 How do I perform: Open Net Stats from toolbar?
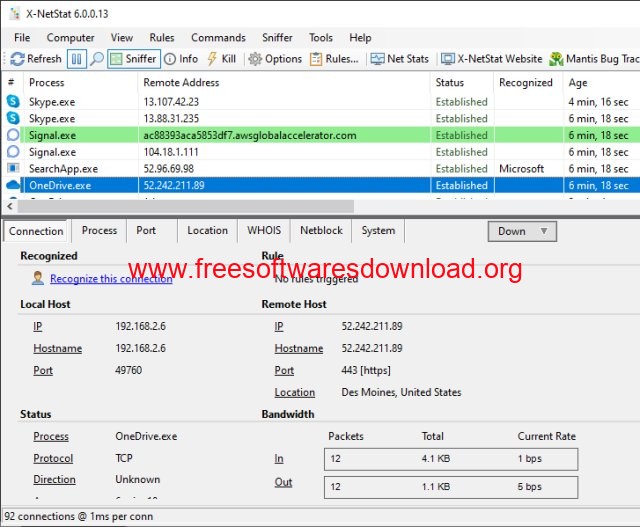pyautogui.click(x=400, y=59)
